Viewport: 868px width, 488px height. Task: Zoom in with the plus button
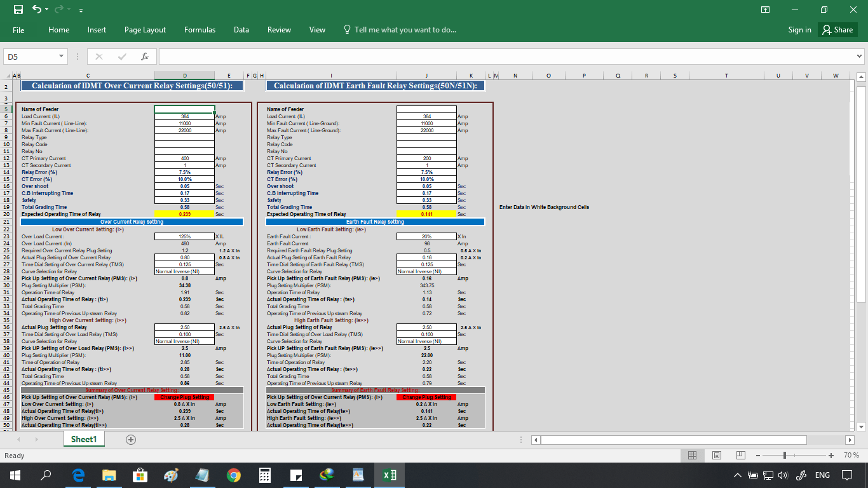click(831, 456)
